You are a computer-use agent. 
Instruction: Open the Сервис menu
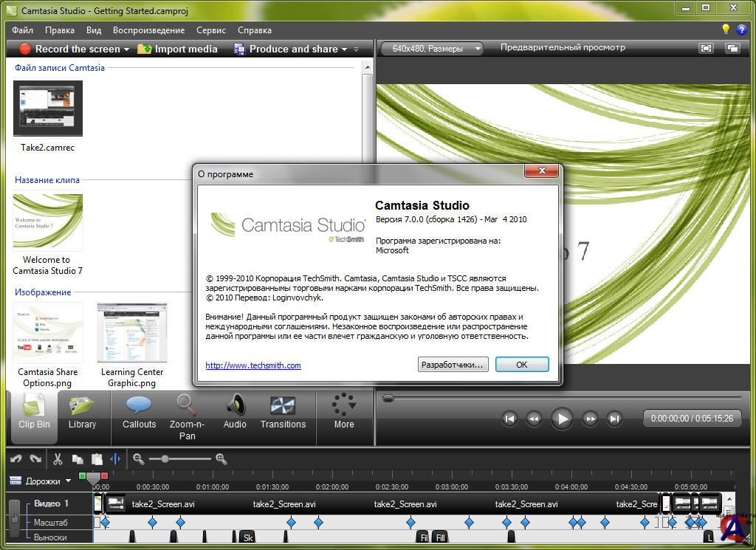(x=211, y=30)
